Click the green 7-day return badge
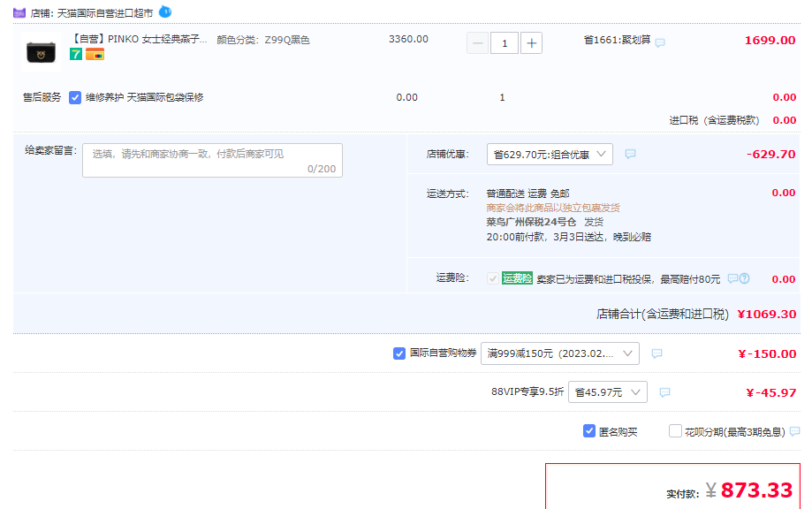812x509 pixels. [x=76, y=54]
